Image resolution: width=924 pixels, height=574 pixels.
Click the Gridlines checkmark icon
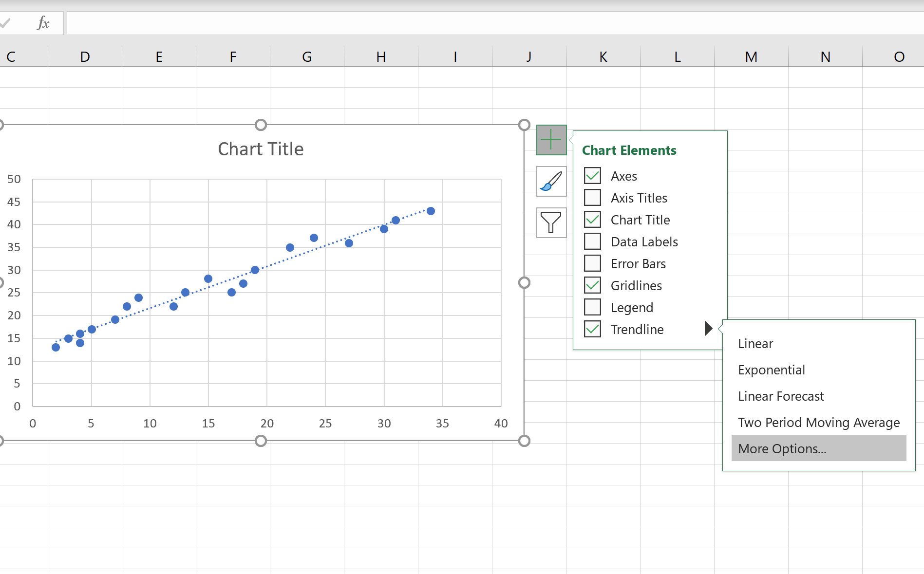tap(592, 285)
